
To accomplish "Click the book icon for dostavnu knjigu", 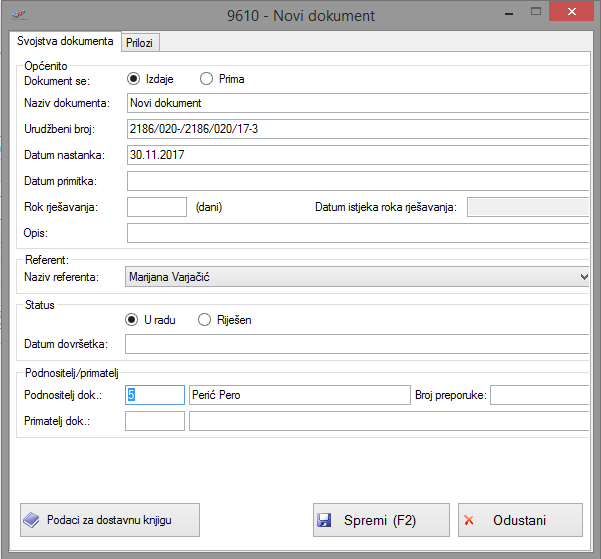I will pyautogui.click(x=32, y=520).
